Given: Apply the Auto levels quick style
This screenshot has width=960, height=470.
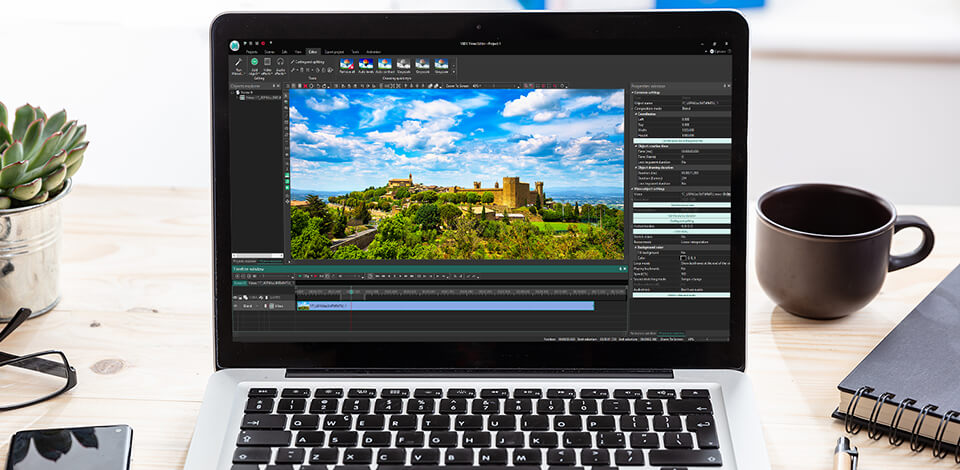Looking at the screenshot, I should pyautogui.click(x=366, y=65).
